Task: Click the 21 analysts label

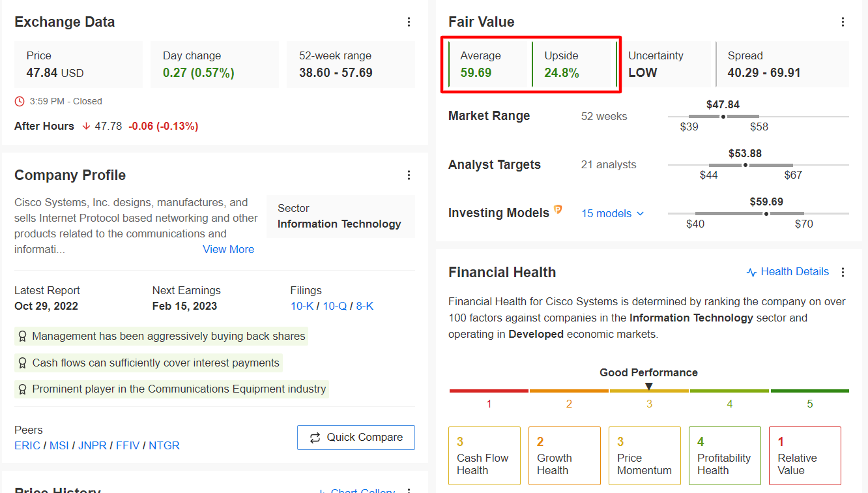Action: pos(609,165)
